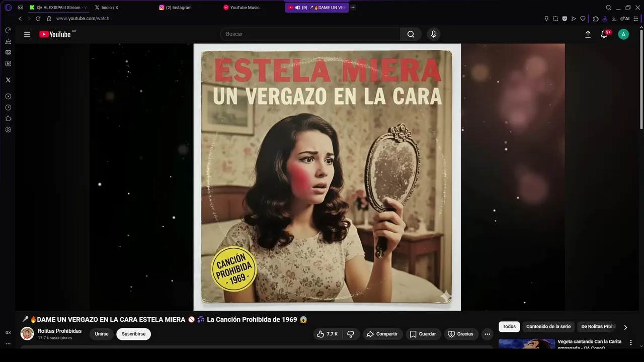Viewport: 644px width, 362px height.
Task: Pin the page with the pinboard icon
Action: (x=546, y=19)
